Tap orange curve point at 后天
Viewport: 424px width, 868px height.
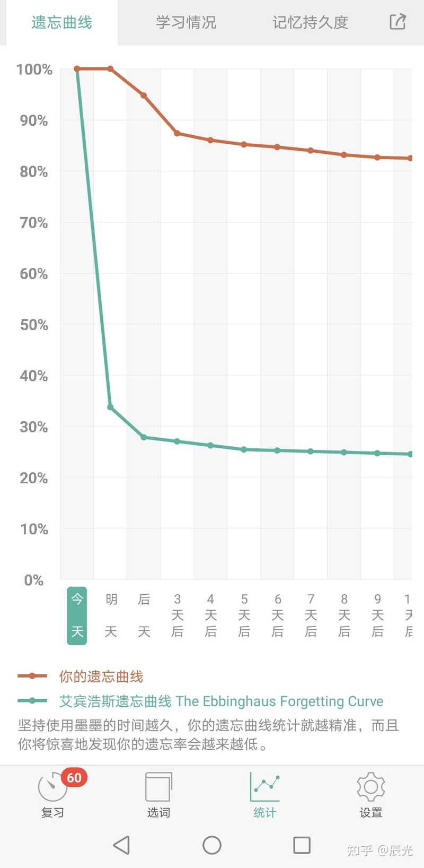pos(144,96)
